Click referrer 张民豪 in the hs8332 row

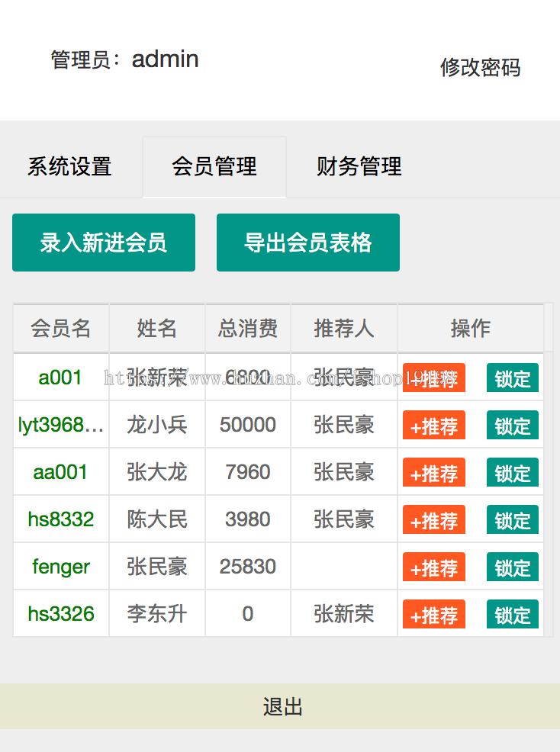click(x=344, y=519)
